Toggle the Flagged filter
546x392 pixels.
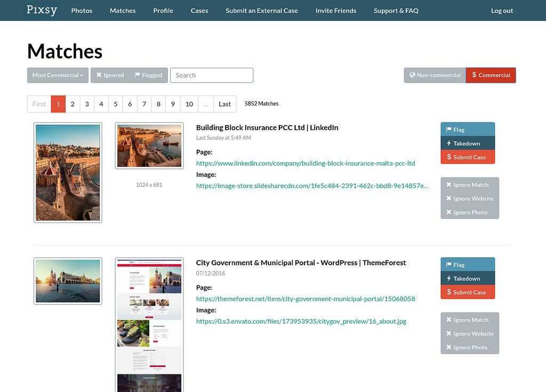pyautogui.click(x=149, y=75)
